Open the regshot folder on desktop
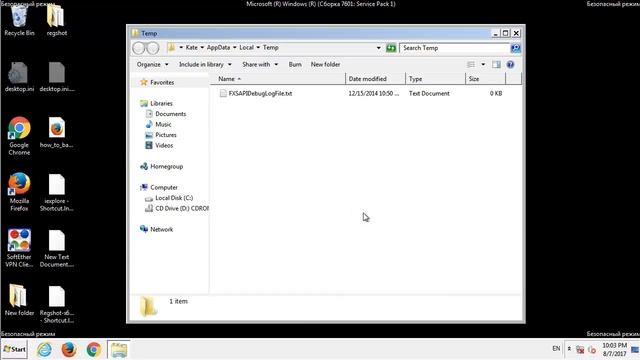The height and width of the screenshot is (360, 640). (56, 20)
